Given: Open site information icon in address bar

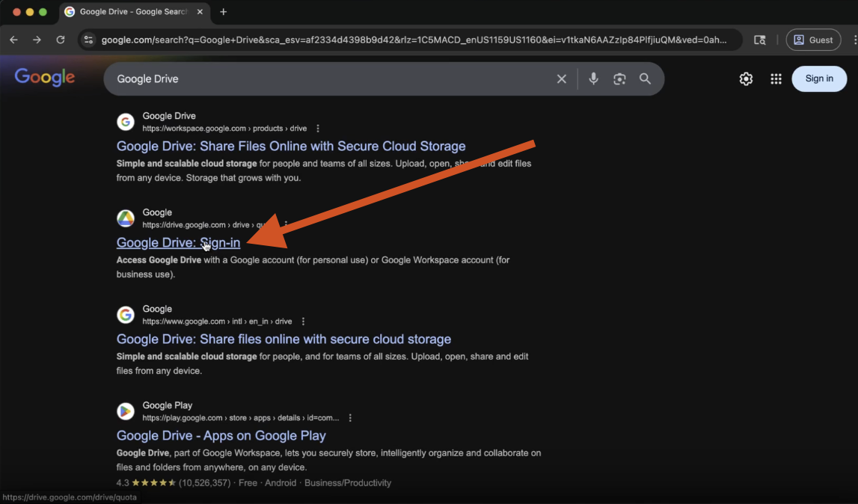Looking at the screenshot, I should pyautogui.click(x=88, y=40).
